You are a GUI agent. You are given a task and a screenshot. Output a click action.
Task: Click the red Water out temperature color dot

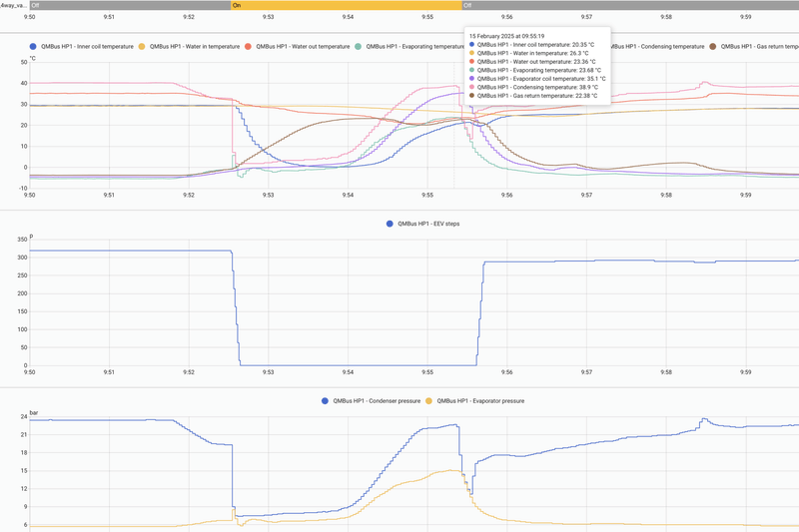(x=248, y=46)
